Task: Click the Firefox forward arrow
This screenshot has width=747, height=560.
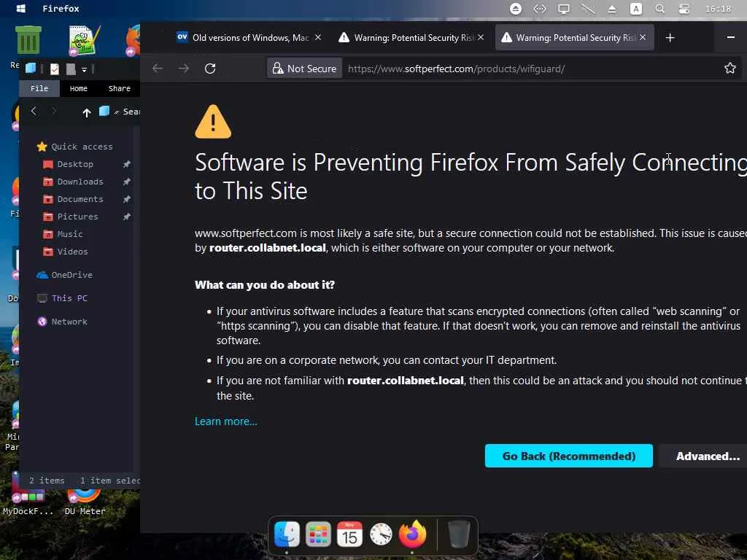Action: tap(184, 69)
